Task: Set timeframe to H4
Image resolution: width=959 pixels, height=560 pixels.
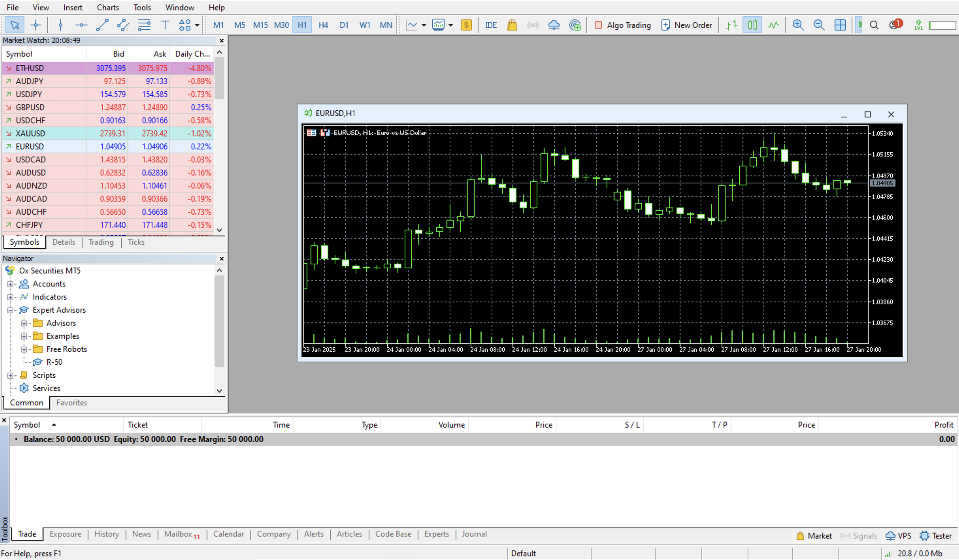Action: coord(323,25)
